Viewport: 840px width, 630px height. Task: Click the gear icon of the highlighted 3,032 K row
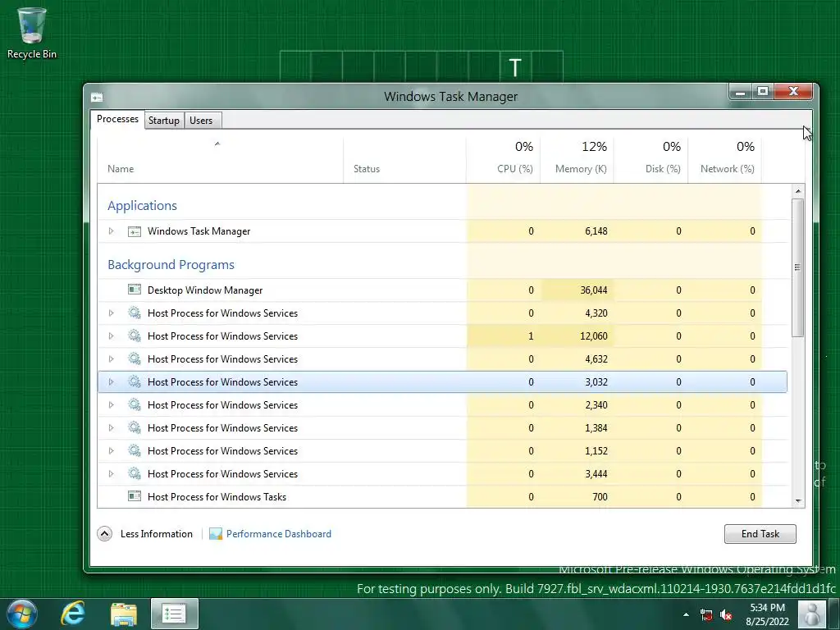135,382
